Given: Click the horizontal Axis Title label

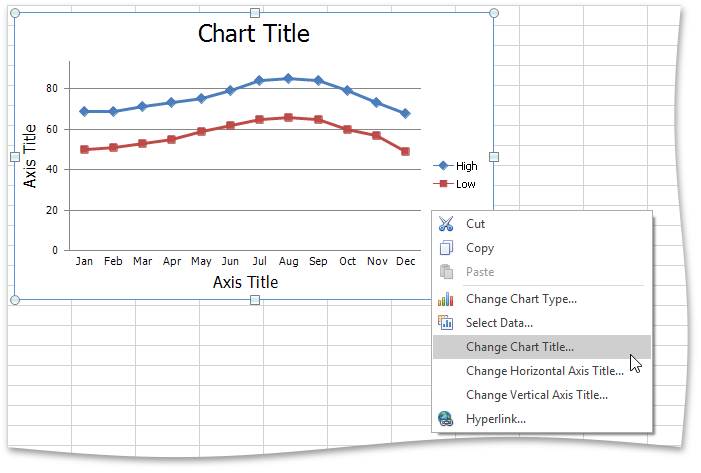Looking at the screenshot, I should coord(245,282).
